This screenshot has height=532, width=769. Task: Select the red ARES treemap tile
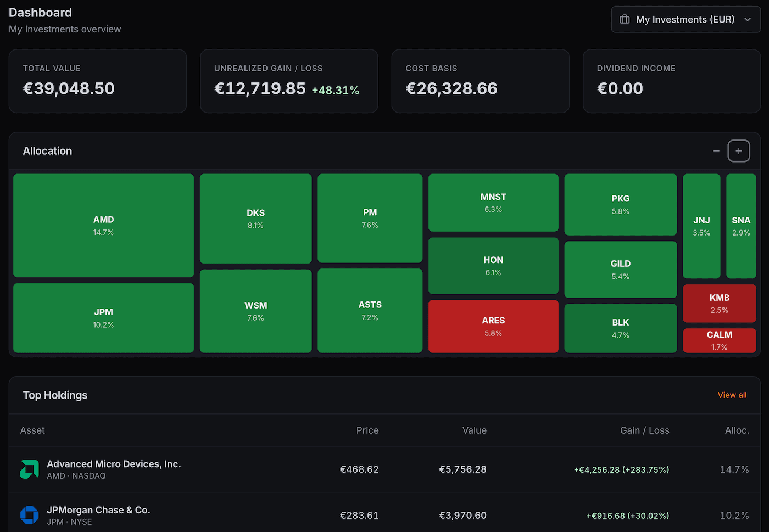pos(493,326)
